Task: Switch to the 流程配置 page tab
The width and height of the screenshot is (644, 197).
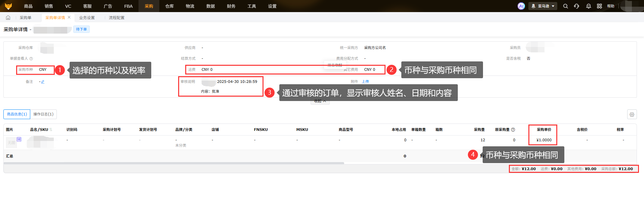Action: pyautogui.click(x=117, y=18)
